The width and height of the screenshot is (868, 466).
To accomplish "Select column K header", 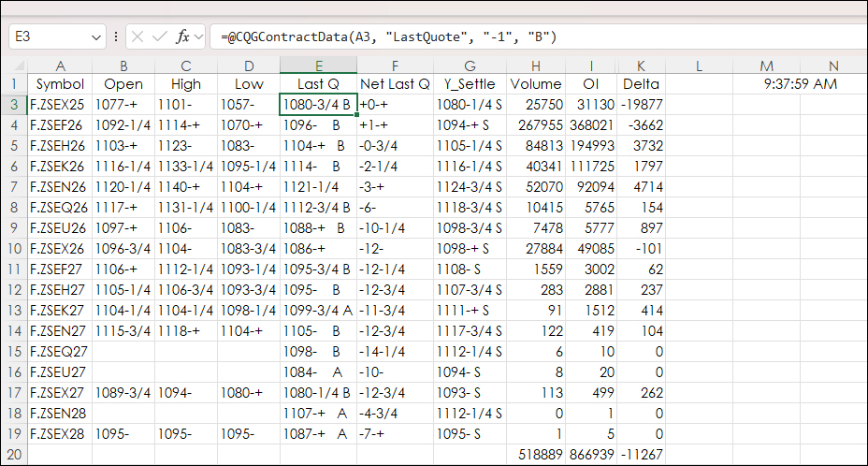I will 641,66.
